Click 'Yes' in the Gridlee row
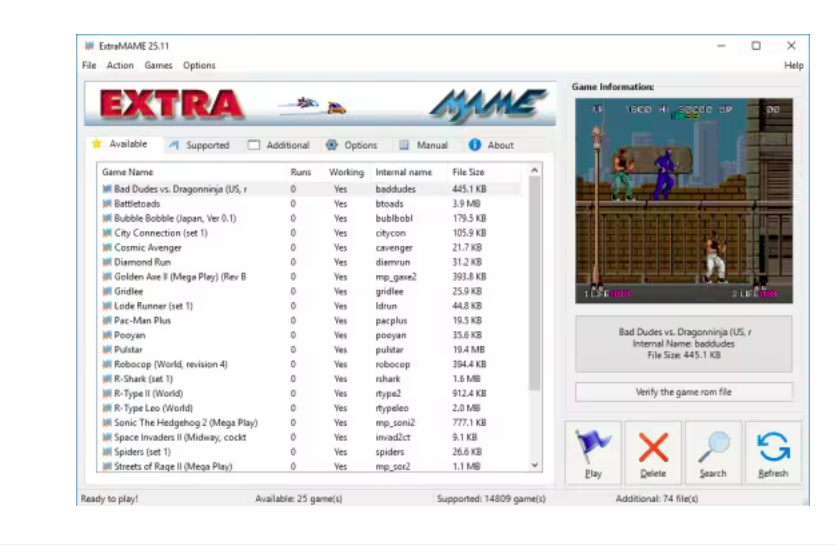This screenshot has height=550, width=836. [340, 292]
